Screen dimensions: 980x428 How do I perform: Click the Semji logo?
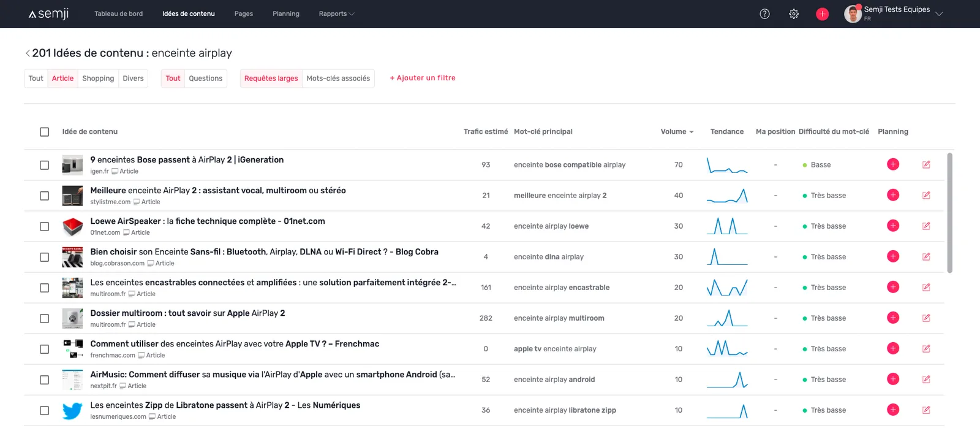point(49,13)
